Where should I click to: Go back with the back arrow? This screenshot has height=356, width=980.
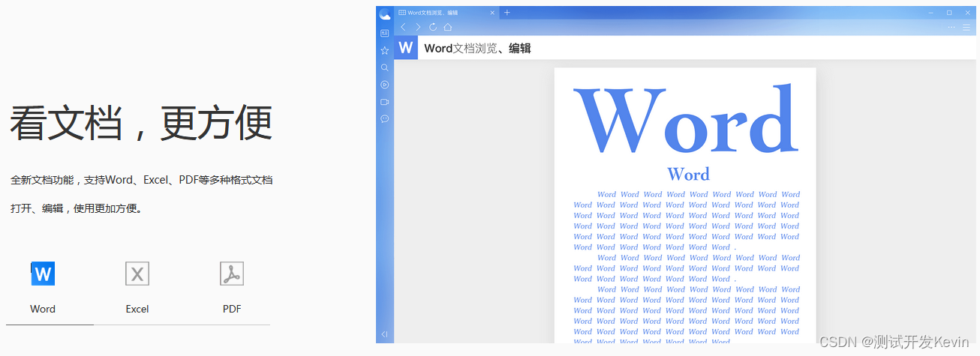tap(403, 27)
